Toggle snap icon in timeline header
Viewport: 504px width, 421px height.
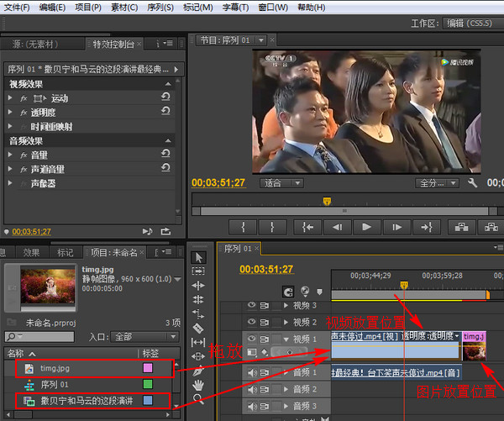288,292
